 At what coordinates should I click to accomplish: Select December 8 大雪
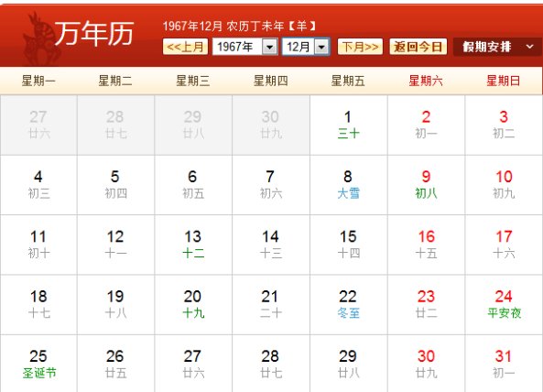pos(349,185)
